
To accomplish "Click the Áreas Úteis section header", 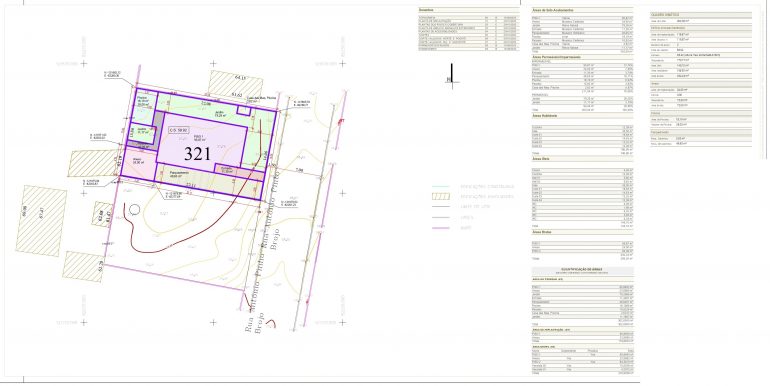I will (541, 159).
